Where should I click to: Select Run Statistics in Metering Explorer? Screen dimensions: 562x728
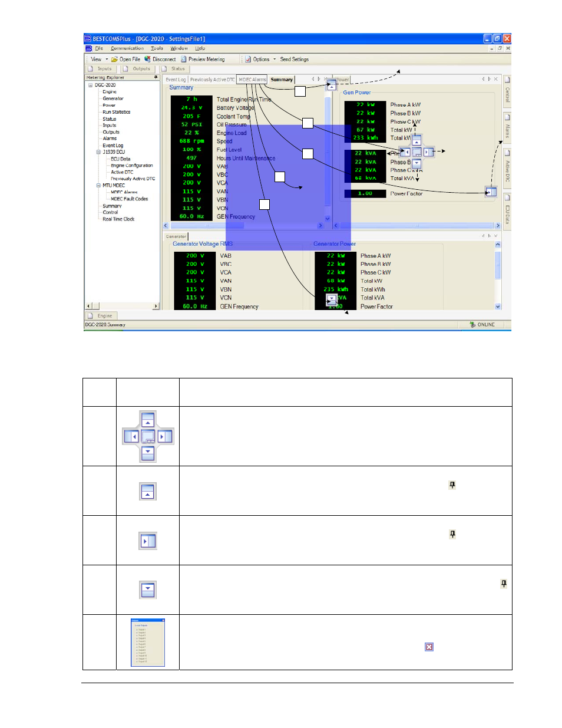[x=117, y=112]
